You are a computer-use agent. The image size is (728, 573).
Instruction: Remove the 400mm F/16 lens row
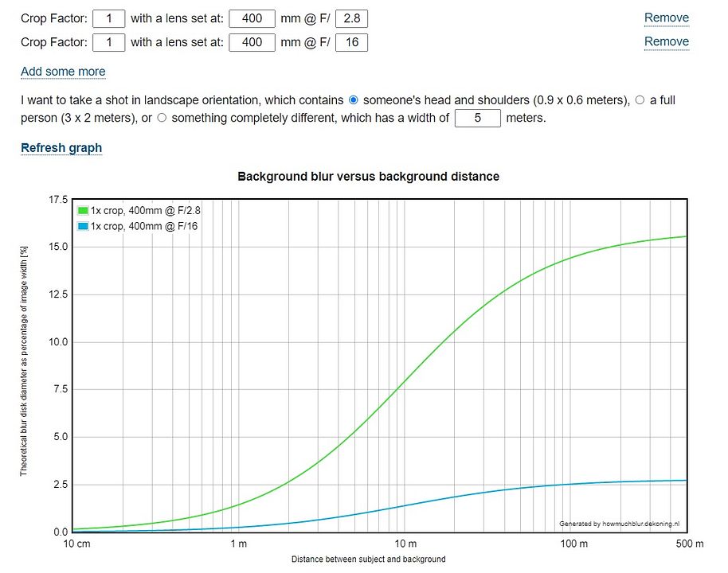coord(666,42)
